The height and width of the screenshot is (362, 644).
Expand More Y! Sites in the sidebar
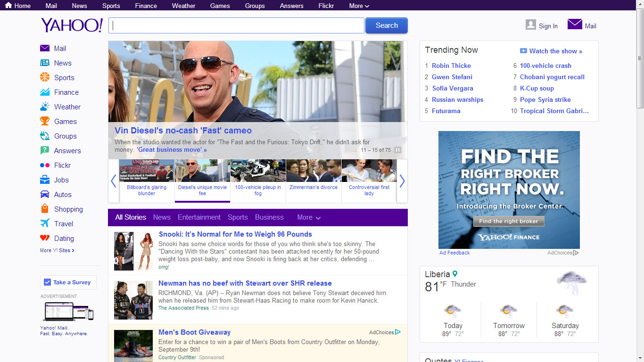(57, 250)
